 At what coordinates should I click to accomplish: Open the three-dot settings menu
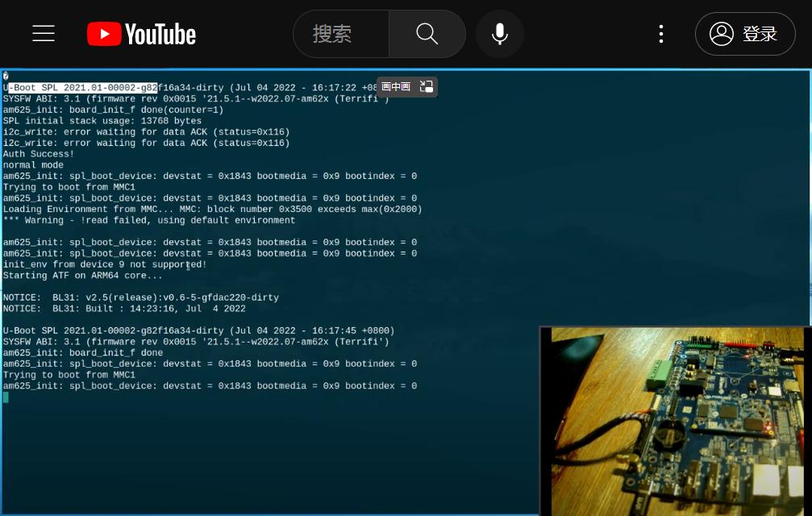coord(660,34)
